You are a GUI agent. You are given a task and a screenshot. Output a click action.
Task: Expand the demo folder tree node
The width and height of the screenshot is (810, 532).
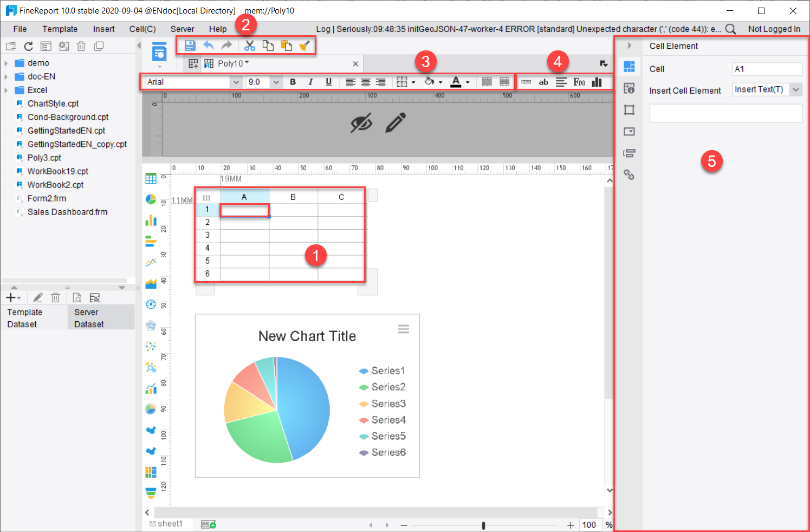(7, 63)
